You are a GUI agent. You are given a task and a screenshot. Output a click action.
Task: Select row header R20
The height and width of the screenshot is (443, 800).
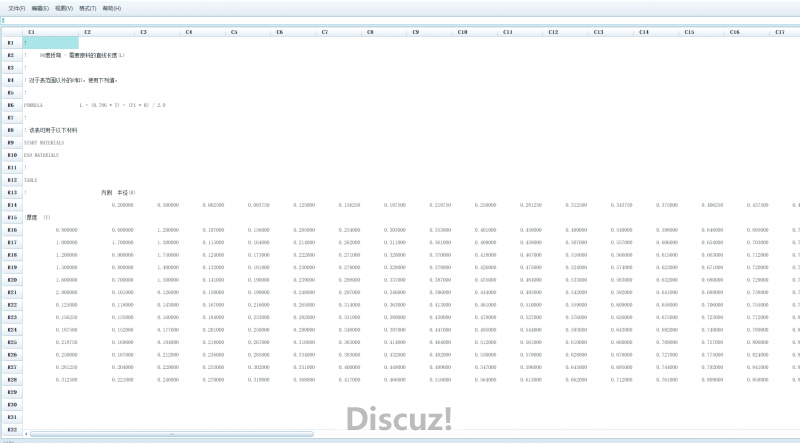point(11,281)
